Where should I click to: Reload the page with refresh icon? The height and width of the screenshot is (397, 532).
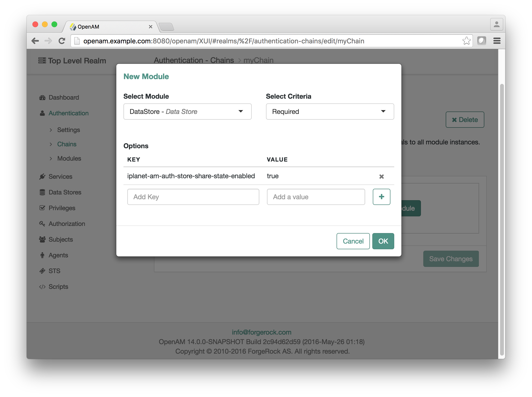[x=62, y=41]
